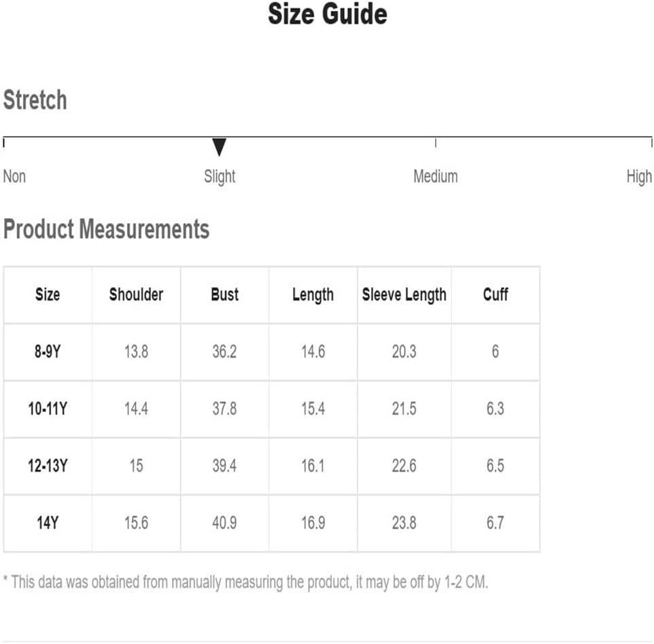Click the Stretch section heading

[35, 100]
